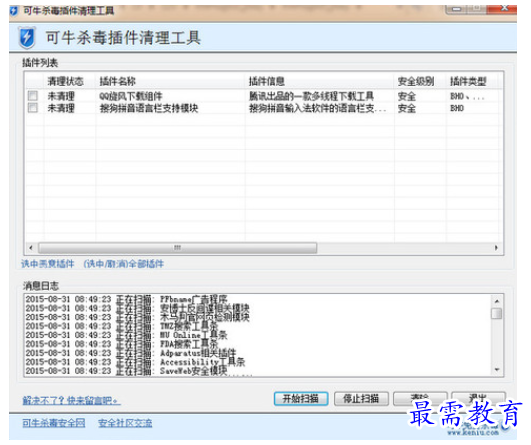The image size is (531, 445).
Task: Open 可牛杀毒安全网 link
Action: point(54,423)
